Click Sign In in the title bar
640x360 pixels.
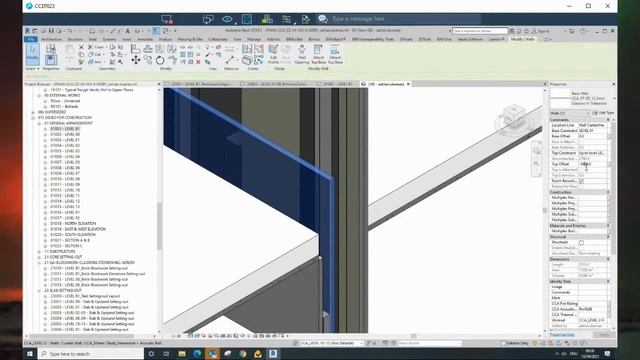(544, 31)
